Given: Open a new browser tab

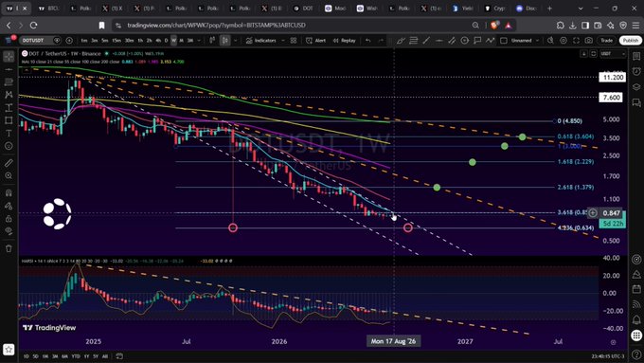Looking at the screenshot, I should click(x=549, y=9).
